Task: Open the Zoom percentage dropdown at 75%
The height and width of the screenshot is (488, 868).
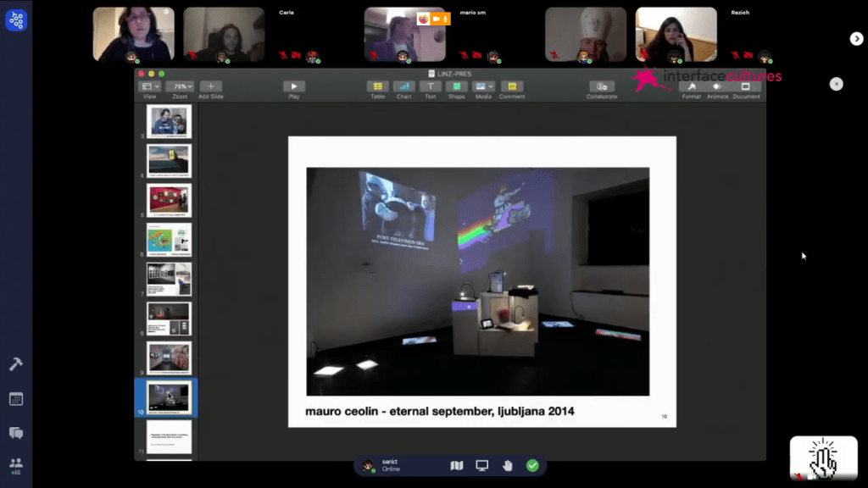Action: pyautogui.click(x=181, y=86)
